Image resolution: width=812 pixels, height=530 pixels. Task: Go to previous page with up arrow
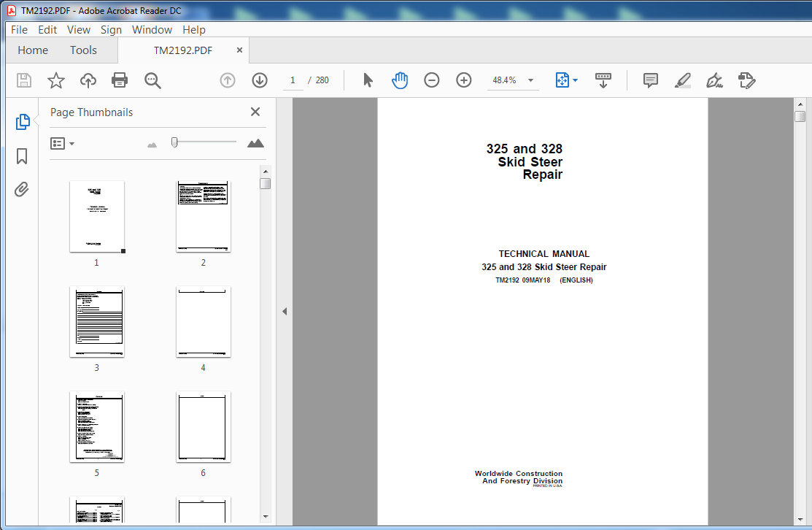pos(228,80)
